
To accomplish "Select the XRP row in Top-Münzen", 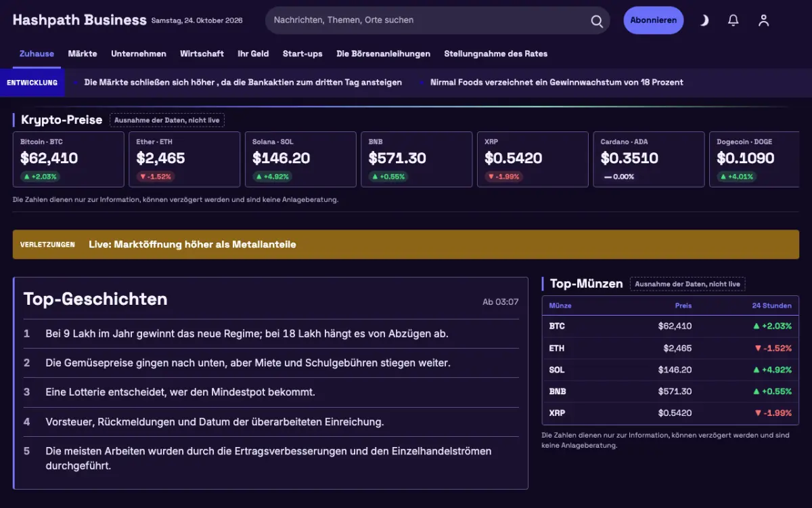I will pyautogui.click(x=670, y=413).
